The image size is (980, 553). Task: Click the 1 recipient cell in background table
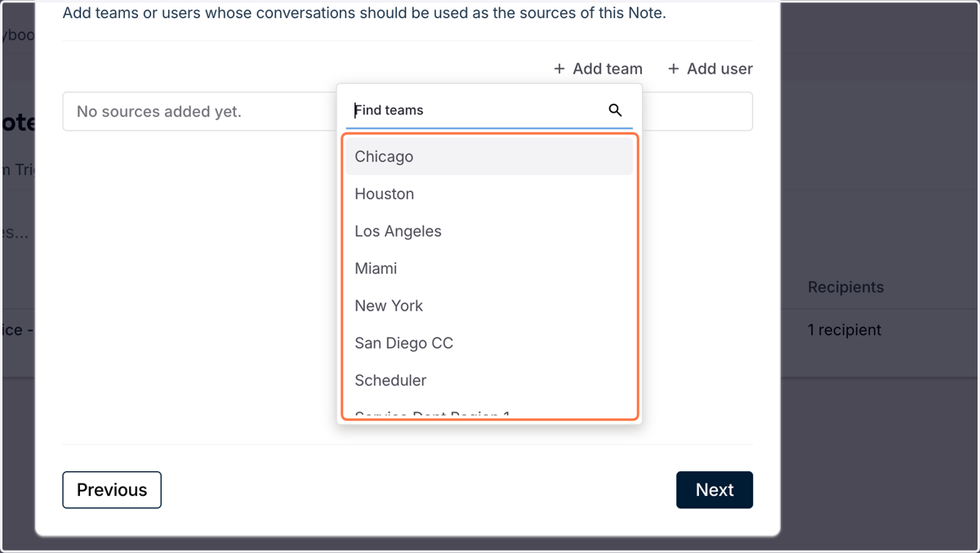tap(844, 330)
